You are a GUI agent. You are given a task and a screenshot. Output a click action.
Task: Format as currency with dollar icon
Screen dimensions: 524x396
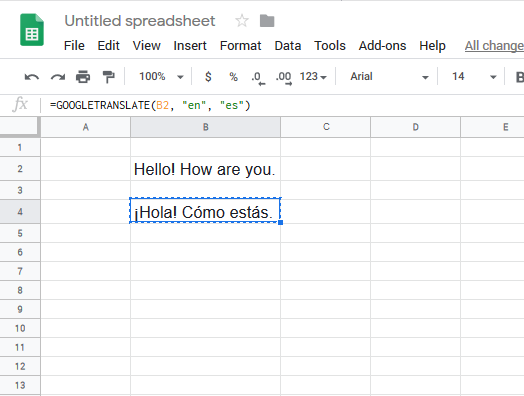[208, 77]
